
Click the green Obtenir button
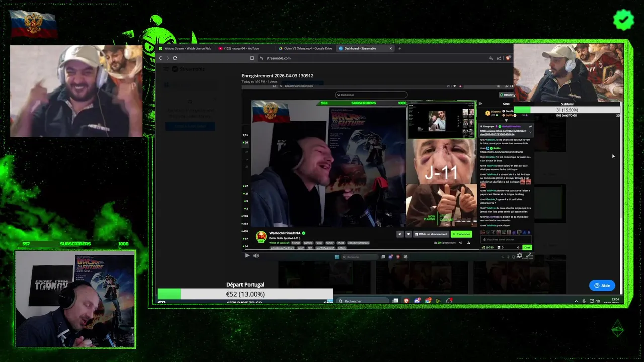(x=507, y=95)
